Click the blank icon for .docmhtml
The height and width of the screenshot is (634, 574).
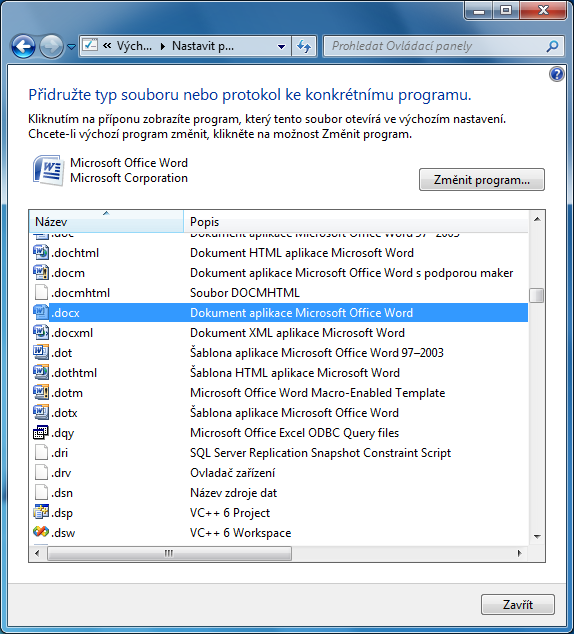point(41,293)
